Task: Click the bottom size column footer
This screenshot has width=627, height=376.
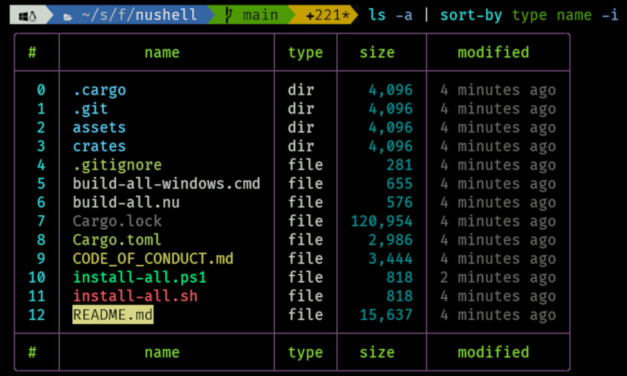Action: coord(377,352)
